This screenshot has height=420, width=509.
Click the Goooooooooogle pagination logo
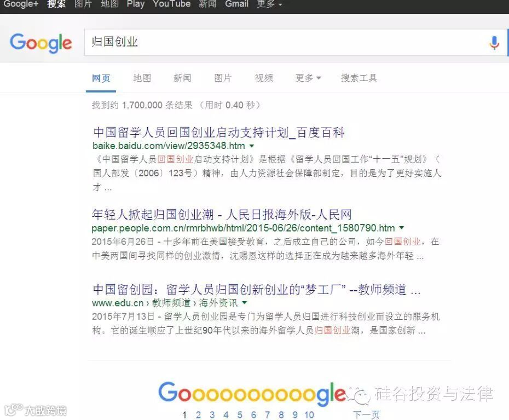point(252,393)
